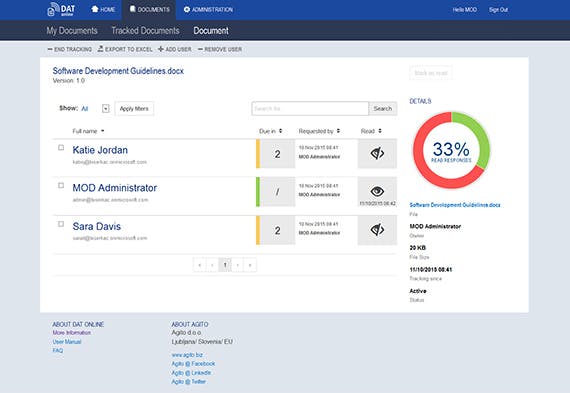Open Software Development Guidelines.docx title link
The height and width of the screenshot is (393, 570).
[118, 71]
